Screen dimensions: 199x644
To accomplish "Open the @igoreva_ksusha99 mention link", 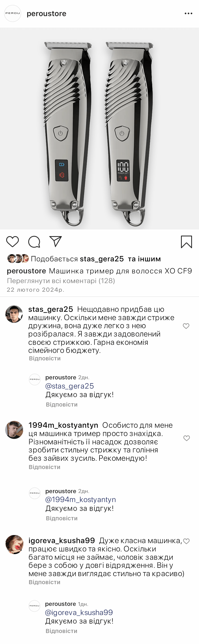I will [79, 613].
